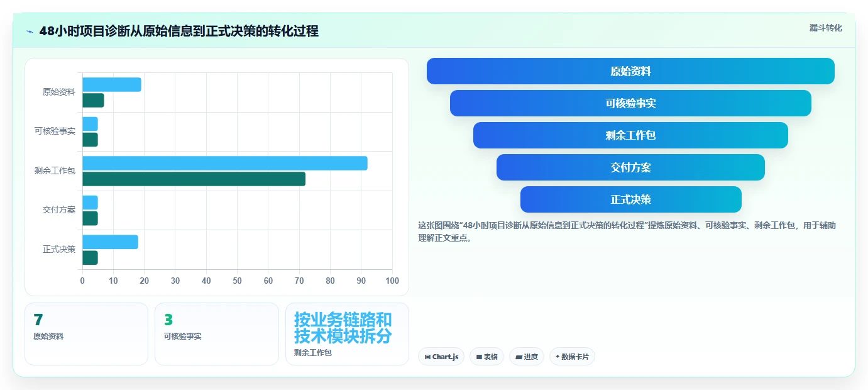868x390 pixels.
Task: Click the big number 7 in the stat card
Action: [x=38, y=320]
